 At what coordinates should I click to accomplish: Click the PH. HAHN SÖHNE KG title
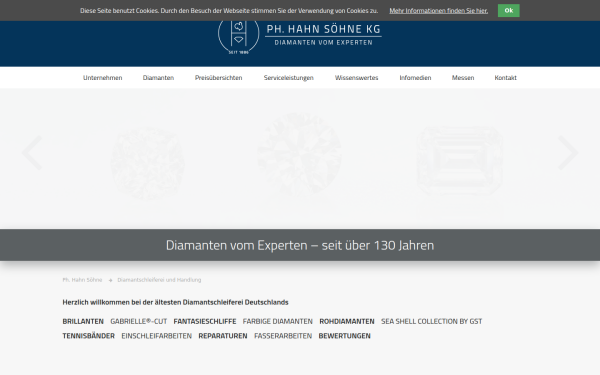click(323, 29)
